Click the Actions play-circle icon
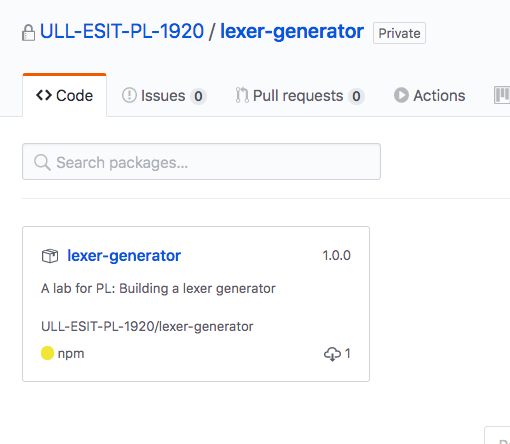 401,95
